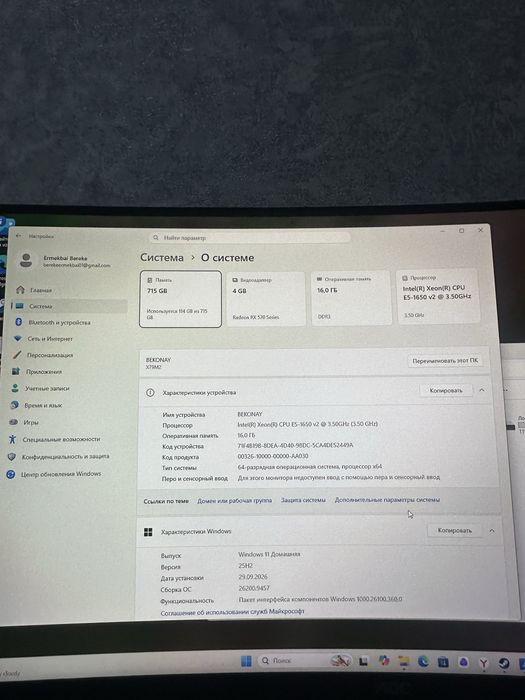525x700 pixels.
Task: Copy Windows specs with Копировать button
Action: pos(454,530)
